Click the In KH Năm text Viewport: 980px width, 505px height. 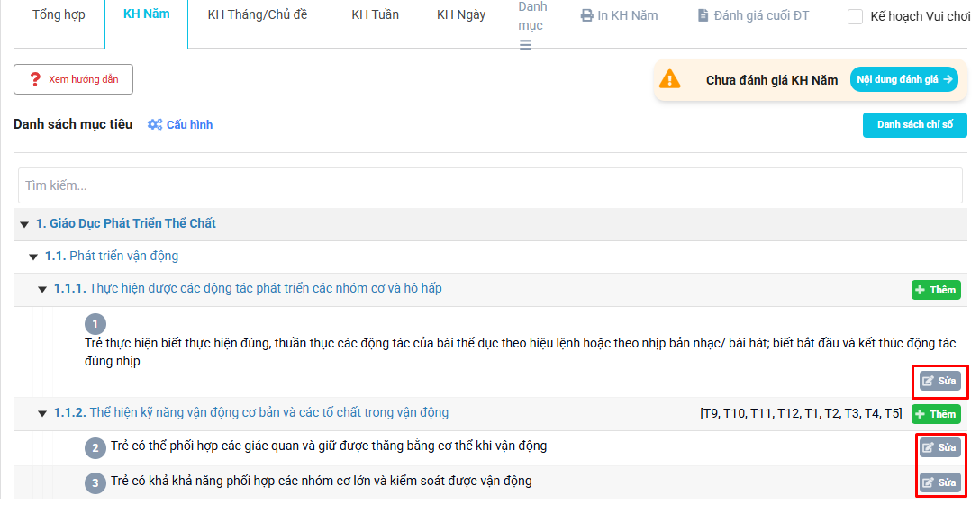628,15
